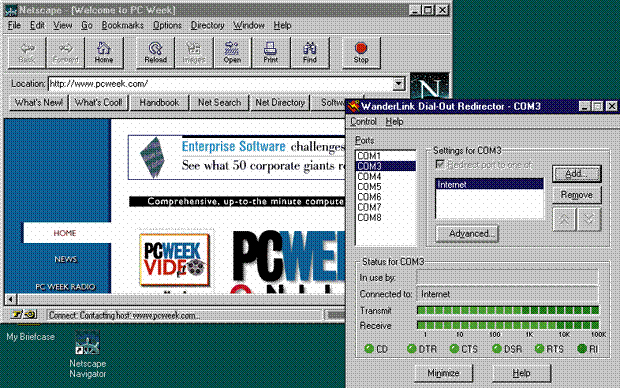This screenshot has height=388, width=620.
Task: Open the Netscape Navigator desktop shortcut
Action: (87, 343)
